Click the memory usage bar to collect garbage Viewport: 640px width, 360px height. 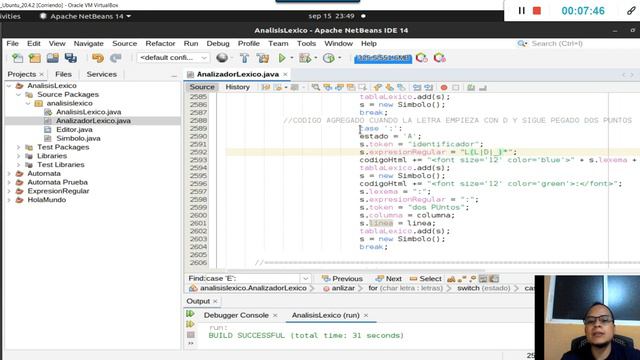click(x=383, y=58)
